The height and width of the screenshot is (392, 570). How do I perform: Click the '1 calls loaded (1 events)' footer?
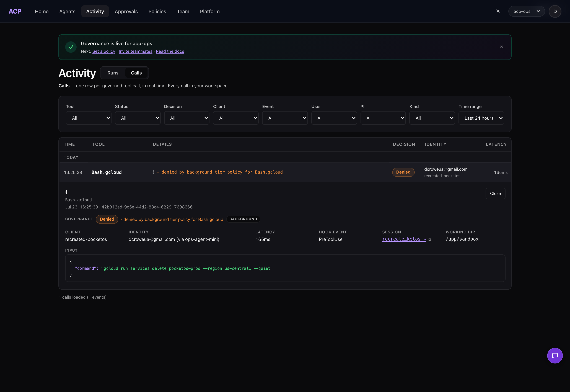click(83, 297)
